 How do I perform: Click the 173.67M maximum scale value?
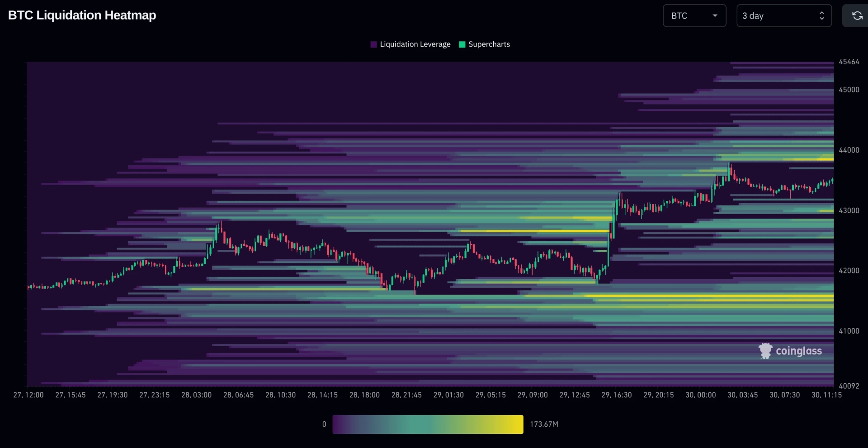click(x=544, y=424)
